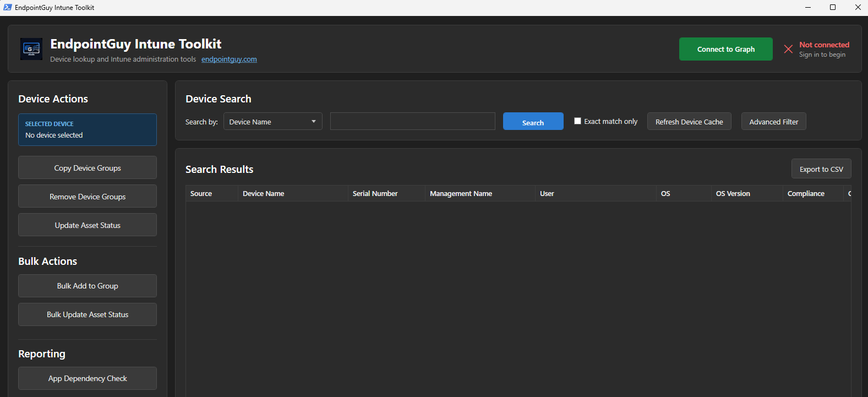This screenshot has width=868, height=397.
Task: Click the 'Device Actions' heading
Action: point(53,99)
